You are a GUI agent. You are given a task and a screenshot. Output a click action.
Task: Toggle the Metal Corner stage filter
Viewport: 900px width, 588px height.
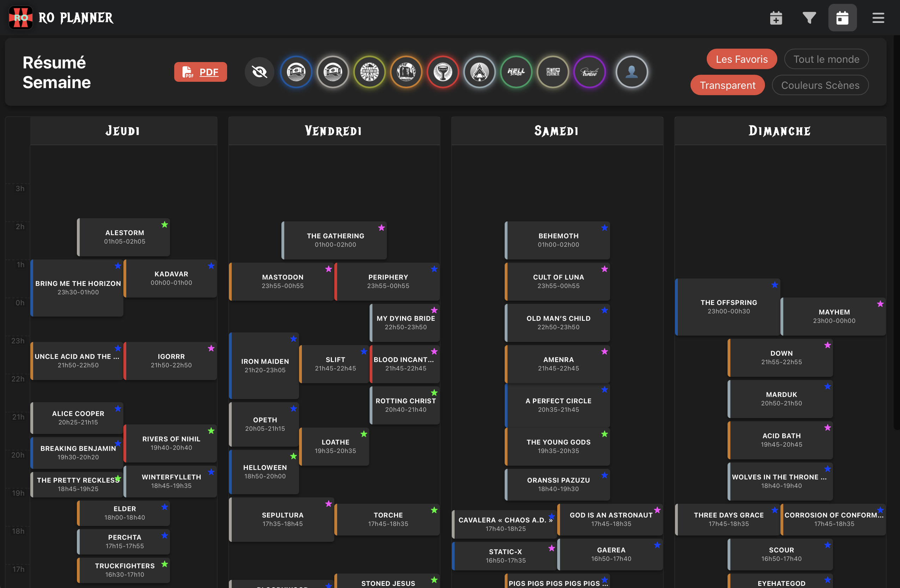click(553, 72)
